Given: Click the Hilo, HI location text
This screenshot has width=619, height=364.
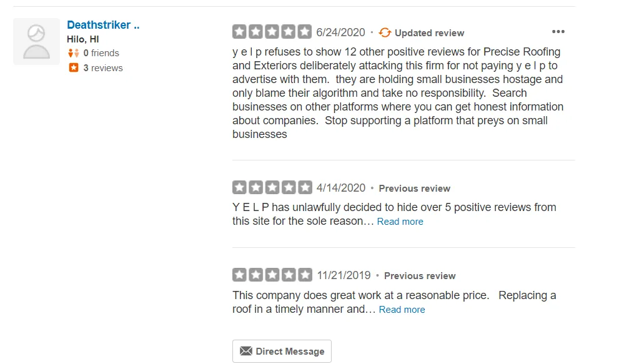Looking at the screenshot, I should tap(83, 39).
